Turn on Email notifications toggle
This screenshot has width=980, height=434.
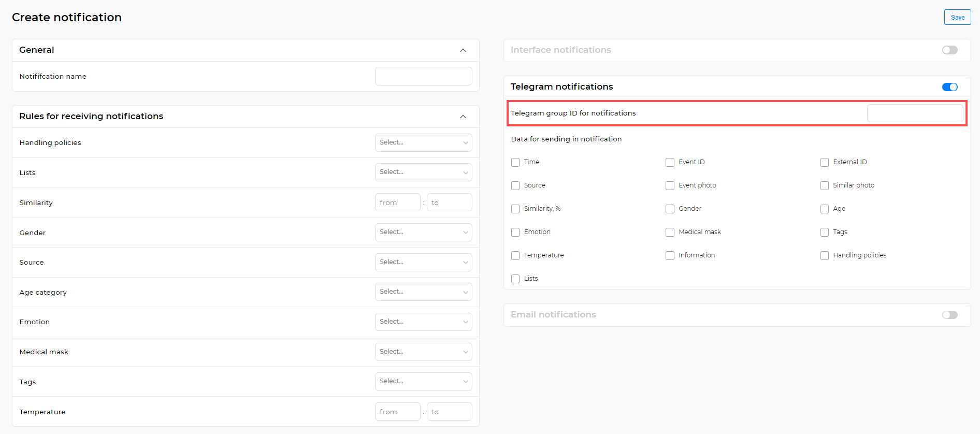(x=949, y=315)
